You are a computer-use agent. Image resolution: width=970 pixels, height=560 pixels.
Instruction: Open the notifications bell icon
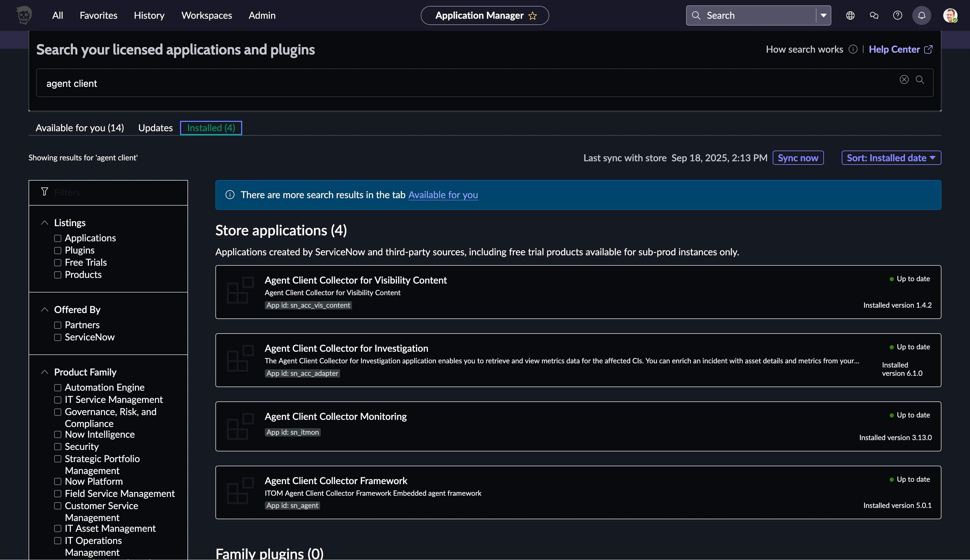[x=921, y=15]
